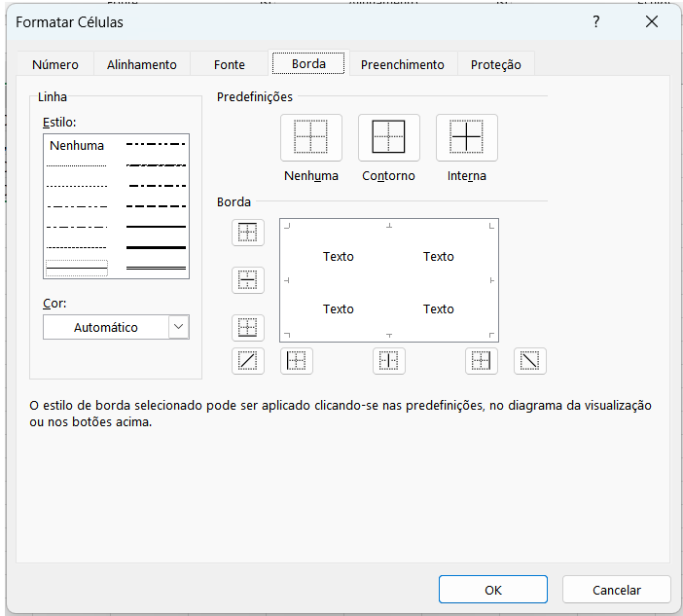The height and width of the screenshot is (616, 683).
Task: Apply the Interna inside borders preset
Action: pyautogui.click(x=466, y=138)
